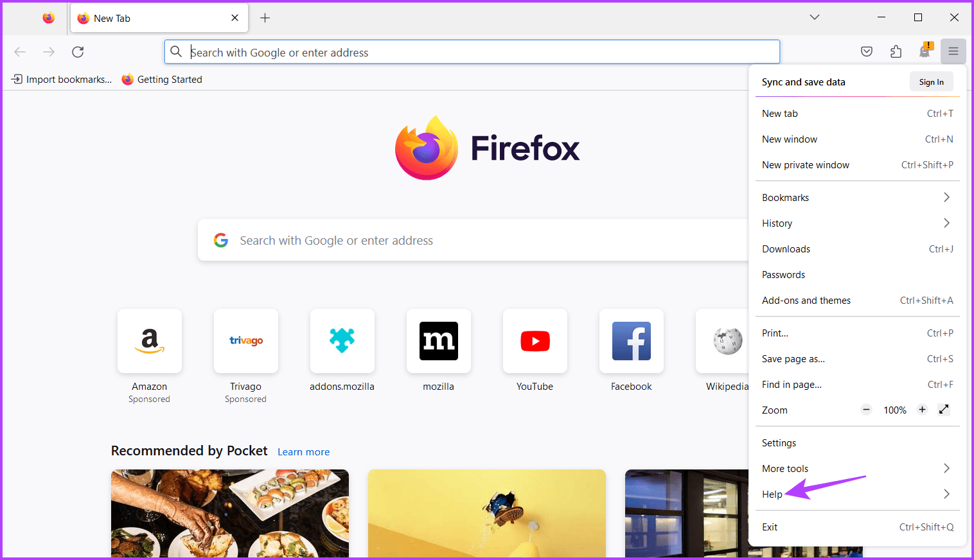The width and height of the screenshot is (974, 560).
Task: Open the Wikipedia shortcut tile
Action: pos(723,341)
